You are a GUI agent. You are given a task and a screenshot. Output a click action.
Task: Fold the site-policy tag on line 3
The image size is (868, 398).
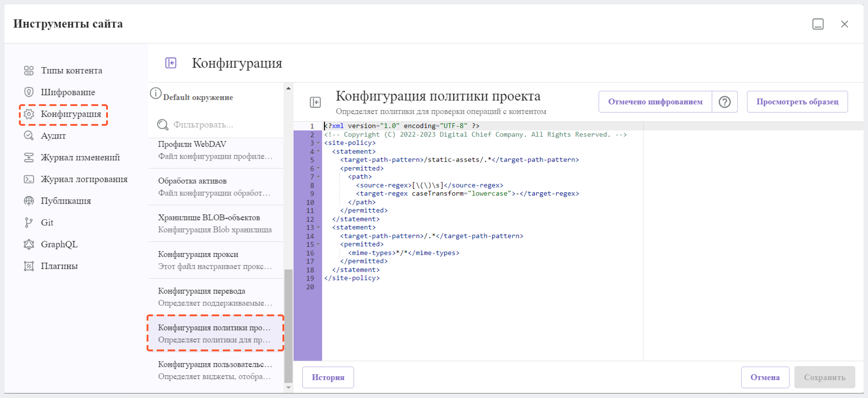click(318, 143)
